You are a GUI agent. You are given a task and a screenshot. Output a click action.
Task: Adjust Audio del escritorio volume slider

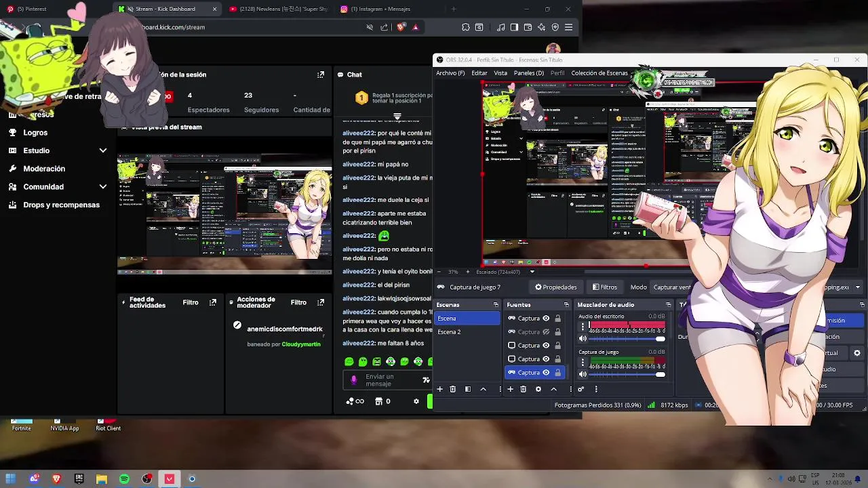(627, 338)
